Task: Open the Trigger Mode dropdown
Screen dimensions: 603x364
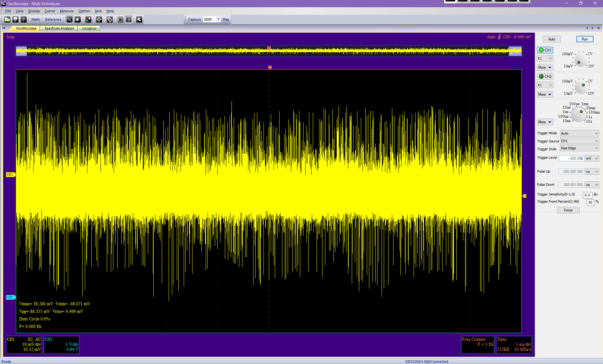Action: (579, 133)
